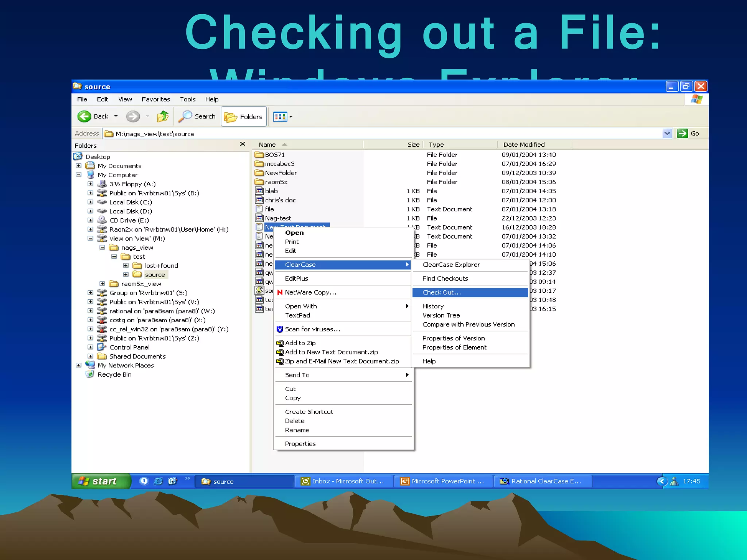The image size is (747, 560).
Task: Select the CD Drive (E:) icon
Action: (102, 220)
